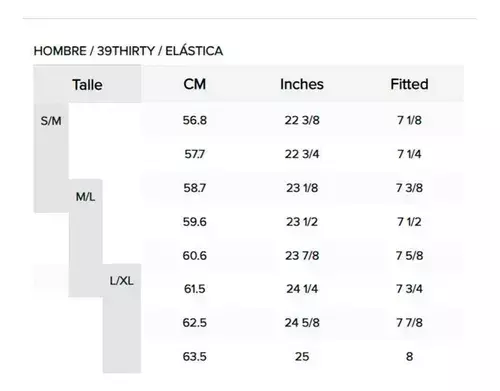
Task: Select the 22 3/8 inches value
Action: [302, 120]
